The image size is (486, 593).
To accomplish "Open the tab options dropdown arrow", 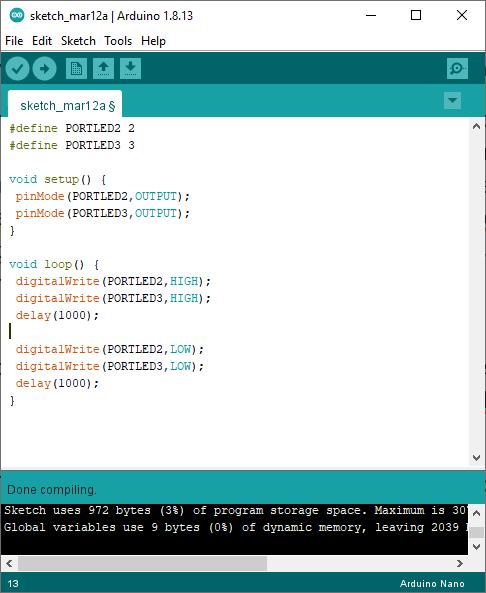I will [452, 101].
